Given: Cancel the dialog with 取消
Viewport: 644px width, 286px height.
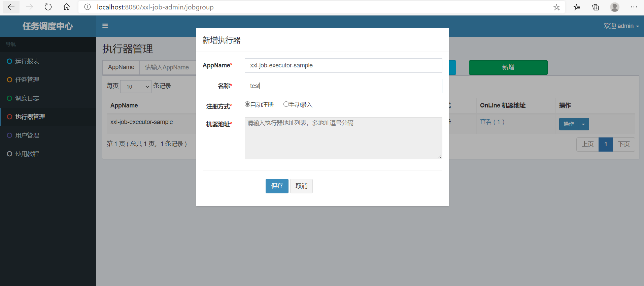Looking at the screenshot, I should pyautogui.click(x=301, y=186).
